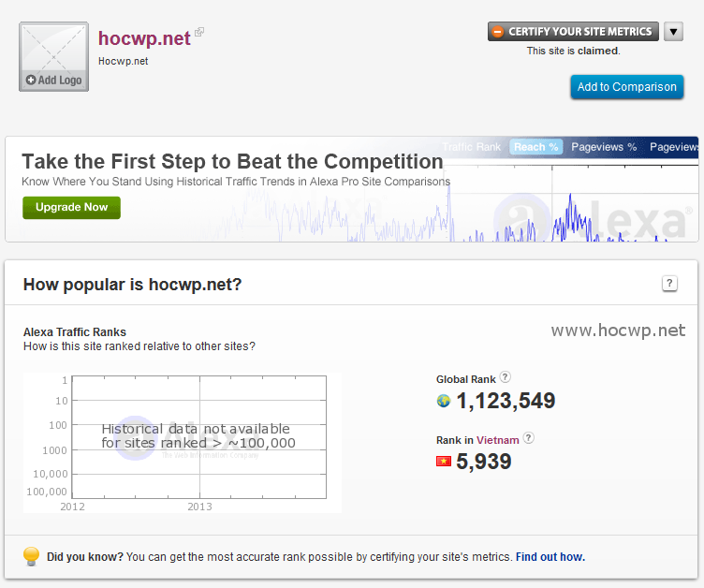Open the Vietnam country link

point(497,439)
